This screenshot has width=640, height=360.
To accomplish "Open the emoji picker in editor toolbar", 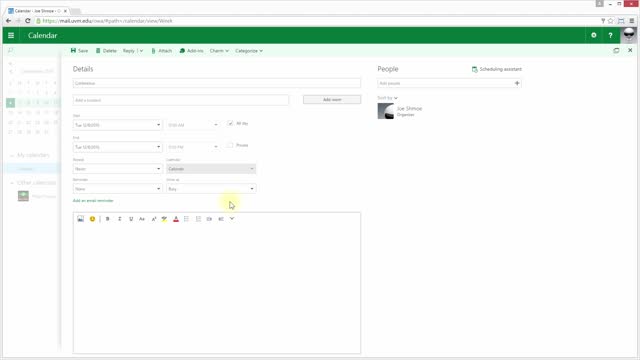I will pyautogui.click(x=92, y=219).
